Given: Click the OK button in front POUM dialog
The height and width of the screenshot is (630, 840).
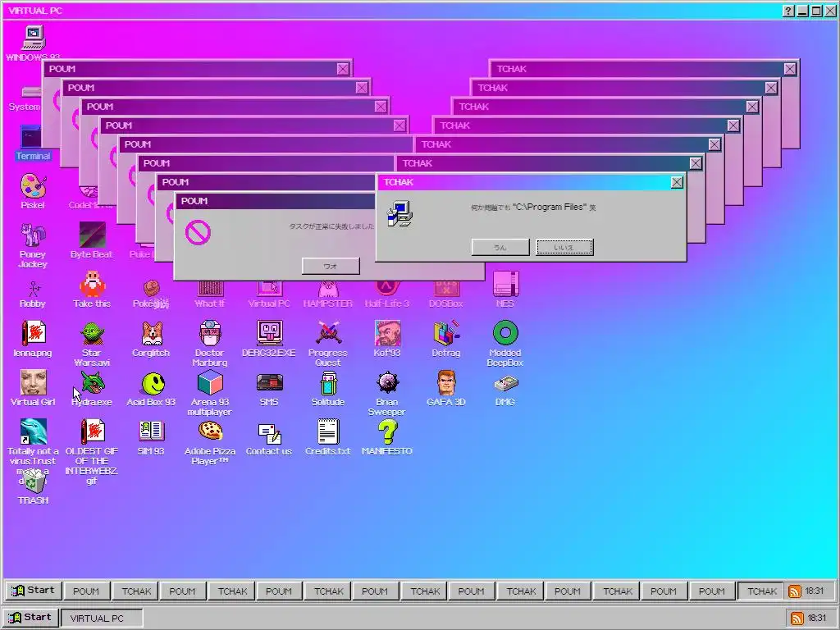Looking at the screenshot, I should (331, 266).
